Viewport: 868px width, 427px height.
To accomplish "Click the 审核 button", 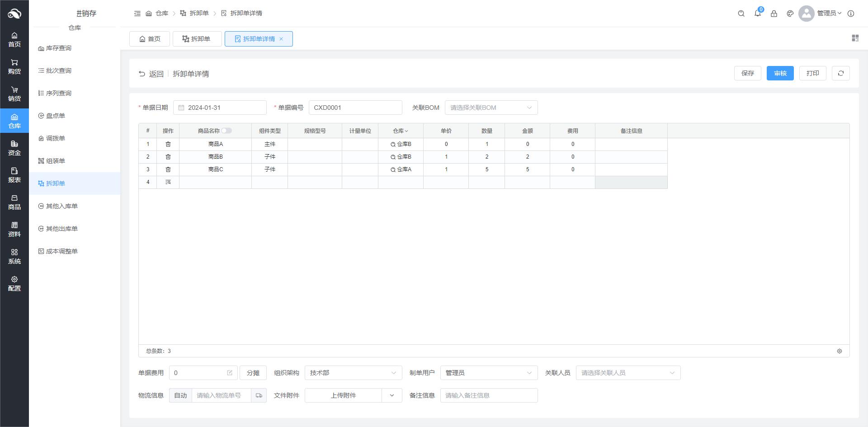I will (x=780, y=73).
